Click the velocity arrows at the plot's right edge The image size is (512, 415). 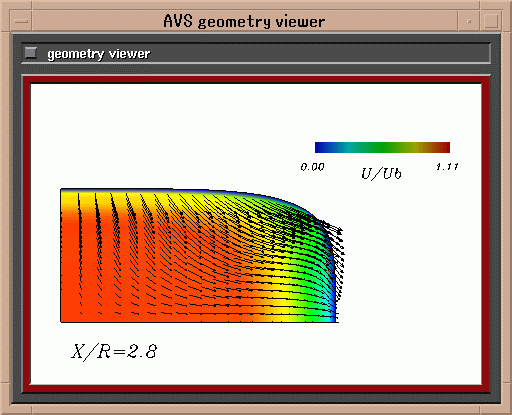point(338,260)
